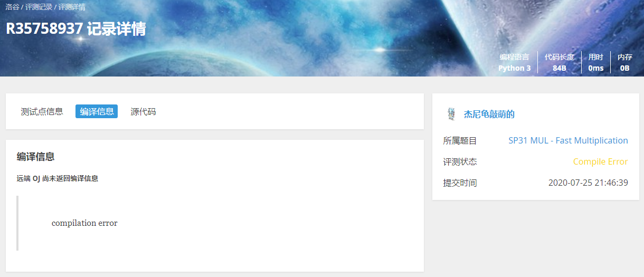The height and width of the screenshot is (277, 644).
Task: Click the Compile Error status text
Action: [600, 161]
